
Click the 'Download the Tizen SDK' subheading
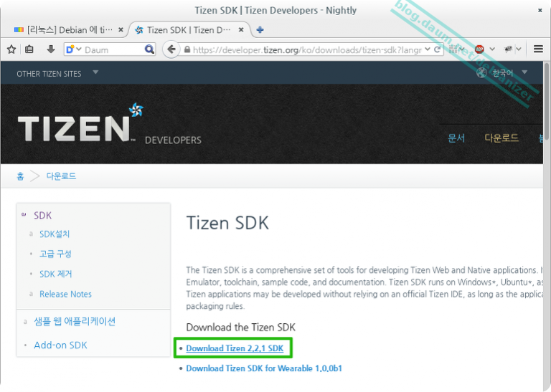pos(241,327)
